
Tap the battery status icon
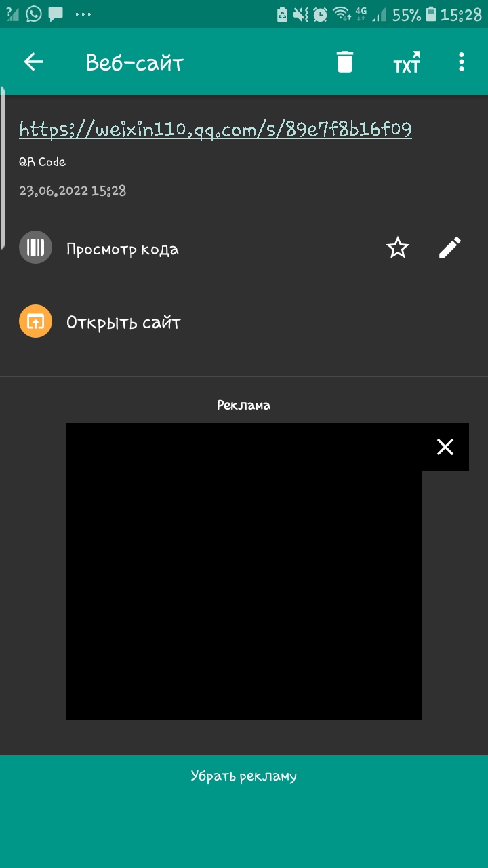[x=430, y=14]
